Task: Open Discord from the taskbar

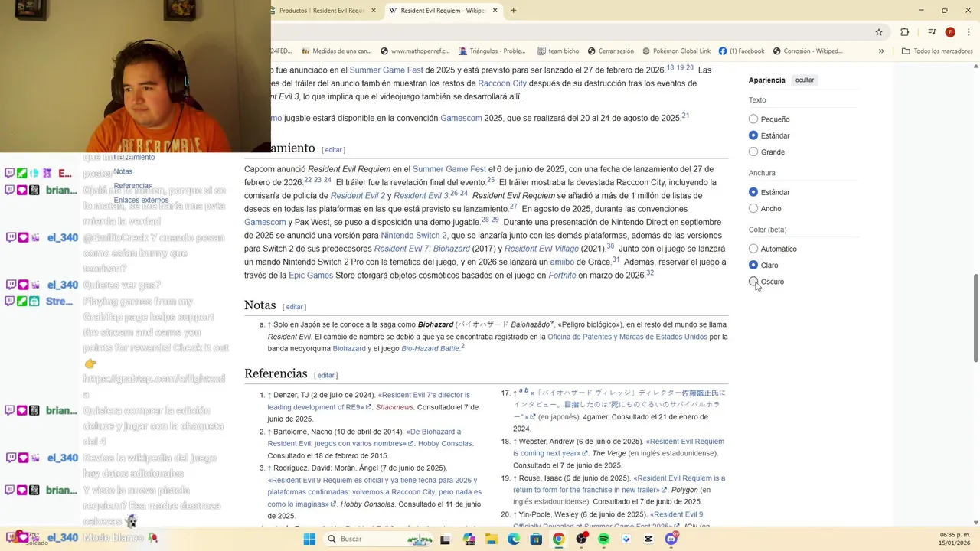Action: (671, 539)
